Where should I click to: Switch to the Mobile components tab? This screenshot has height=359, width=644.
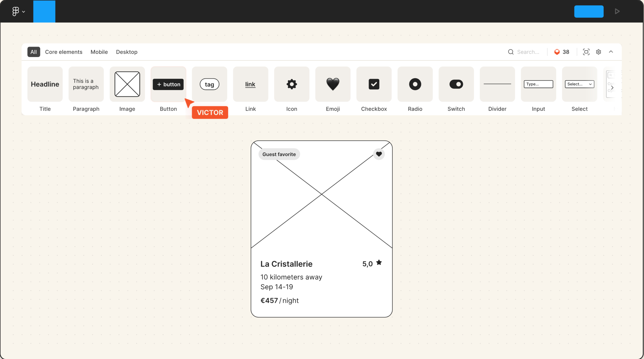tap(99, 52)
